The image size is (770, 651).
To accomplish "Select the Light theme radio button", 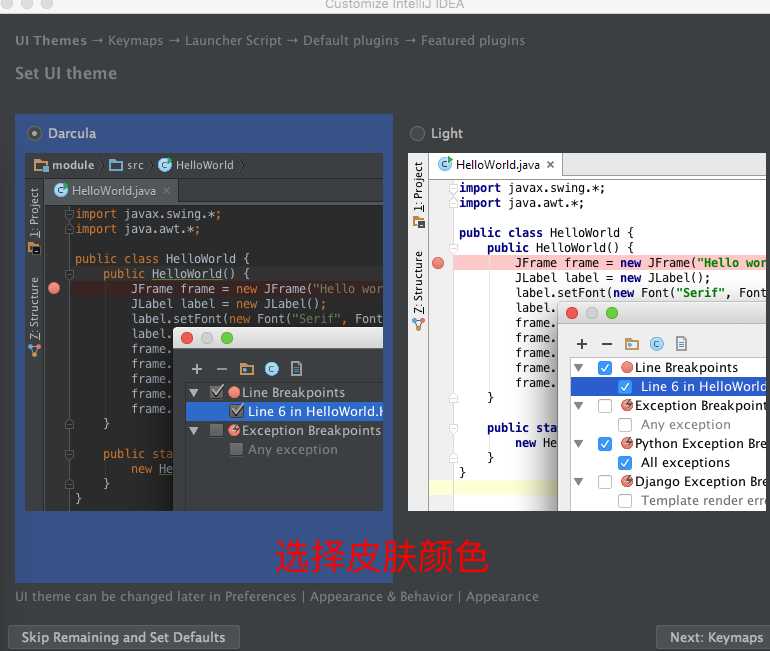I will click(417, 134).
